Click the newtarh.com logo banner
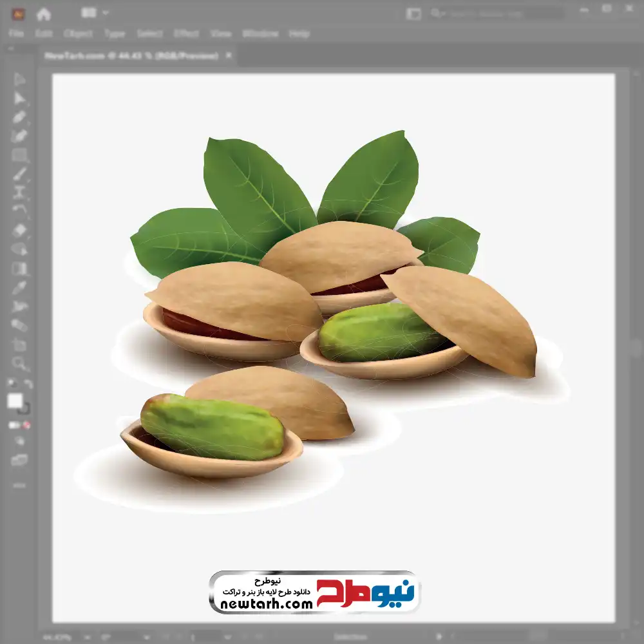 [x=315, y=592]
